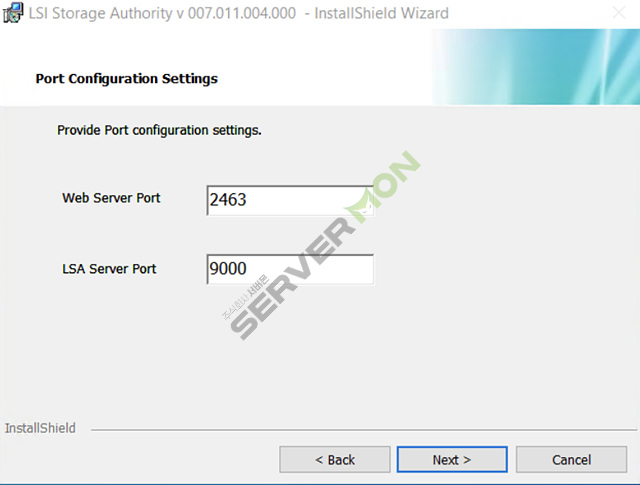Click the Web Server Port input field

click(290, 200)
